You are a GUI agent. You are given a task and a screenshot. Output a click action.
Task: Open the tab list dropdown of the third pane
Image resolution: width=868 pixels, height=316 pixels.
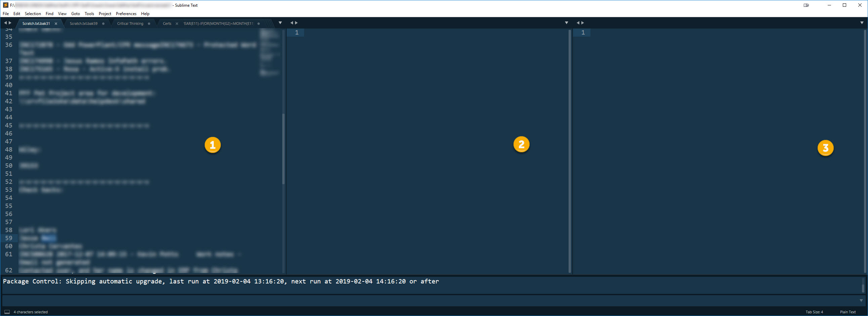[x=862, y=23]
